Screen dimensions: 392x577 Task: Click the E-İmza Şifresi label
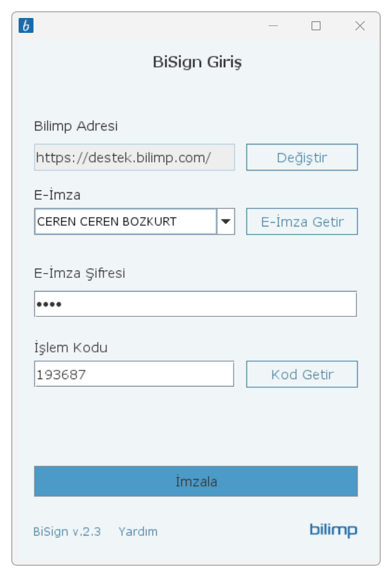pyautogui.click(x=79, y=273)
